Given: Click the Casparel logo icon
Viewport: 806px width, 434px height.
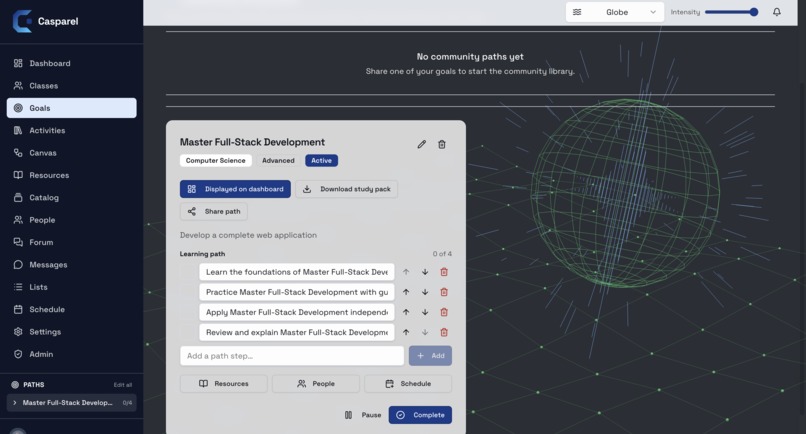Looking at the screenshot, I should tap(22, 21).
